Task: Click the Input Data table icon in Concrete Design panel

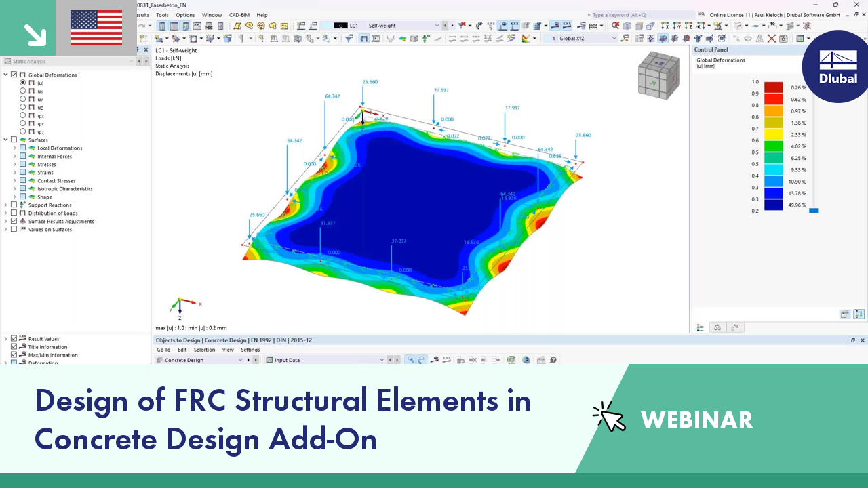Action: 270,359
